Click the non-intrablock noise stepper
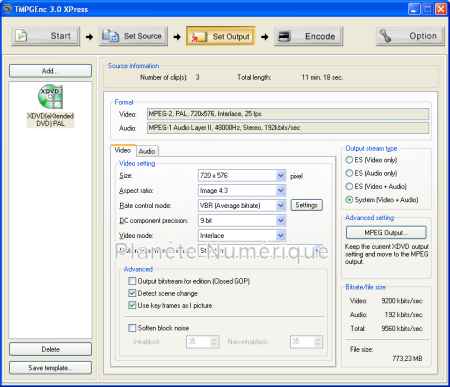The image size is (450, 387). 318,342
